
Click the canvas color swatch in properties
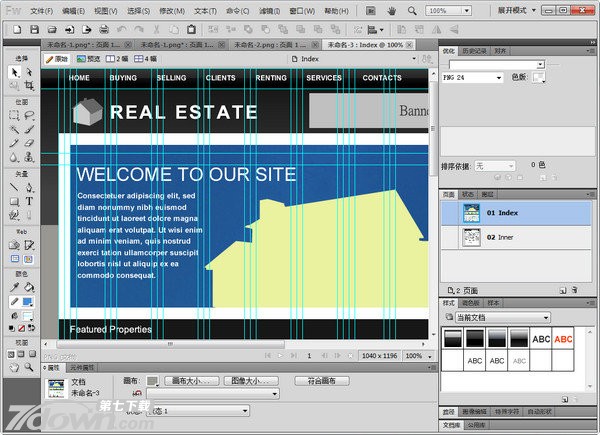[152, 381]
